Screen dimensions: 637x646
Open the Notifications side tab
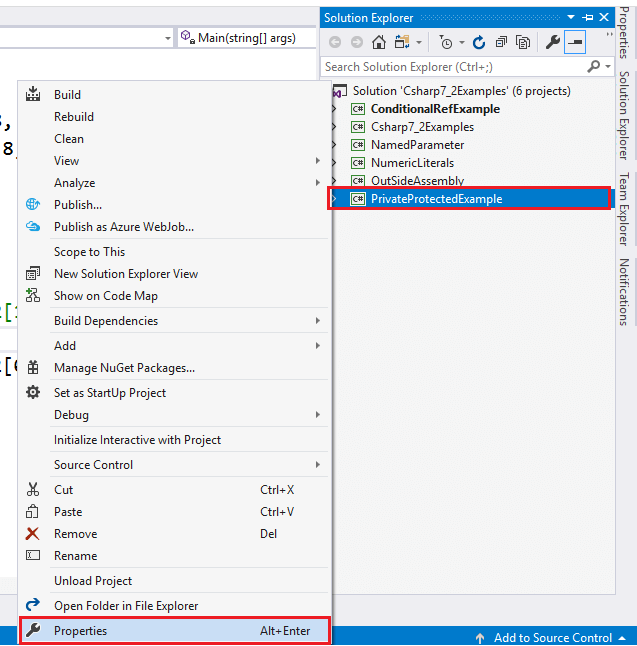coord(624,292)
